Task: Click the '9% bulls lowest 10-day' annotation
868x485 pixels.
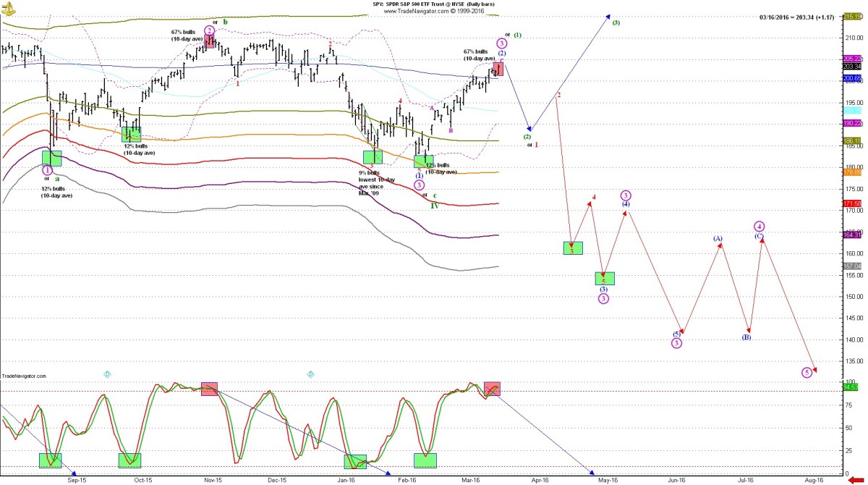Action: pyautogui.click(x=377, y=183)
